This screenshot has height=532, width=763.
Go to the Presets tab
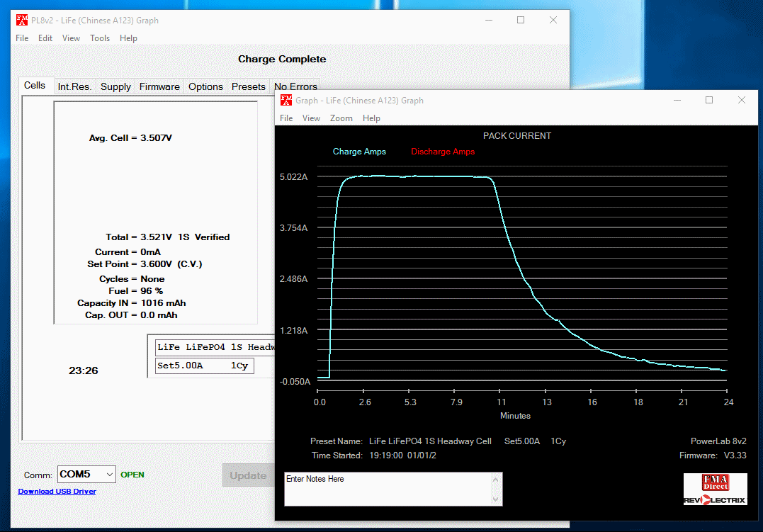click(249, 86)
